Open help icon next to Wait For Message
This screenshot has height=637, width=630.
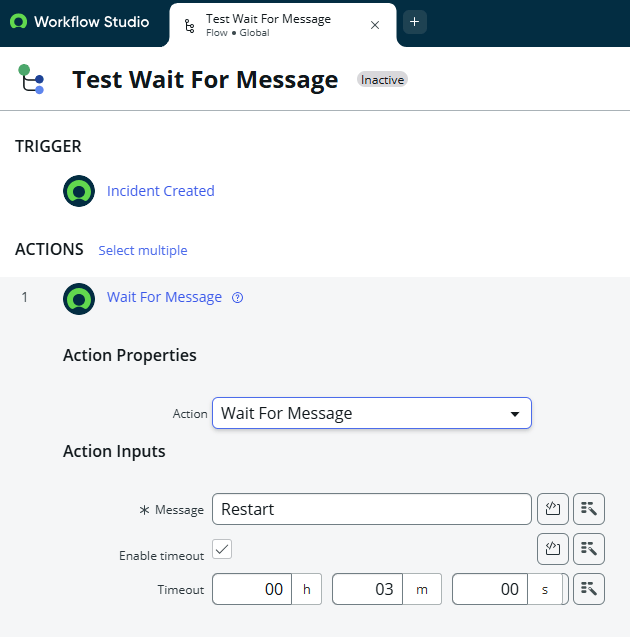click(237, 298)
